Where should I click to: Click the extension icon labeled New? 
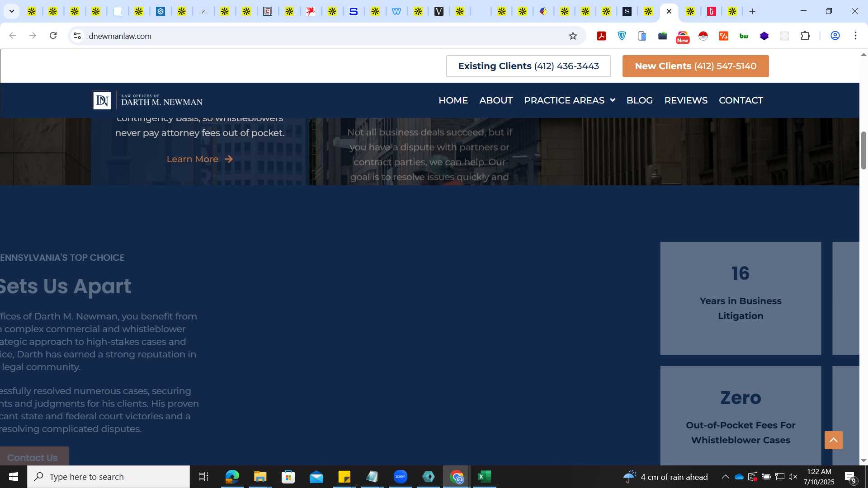[x=683, y=37]
